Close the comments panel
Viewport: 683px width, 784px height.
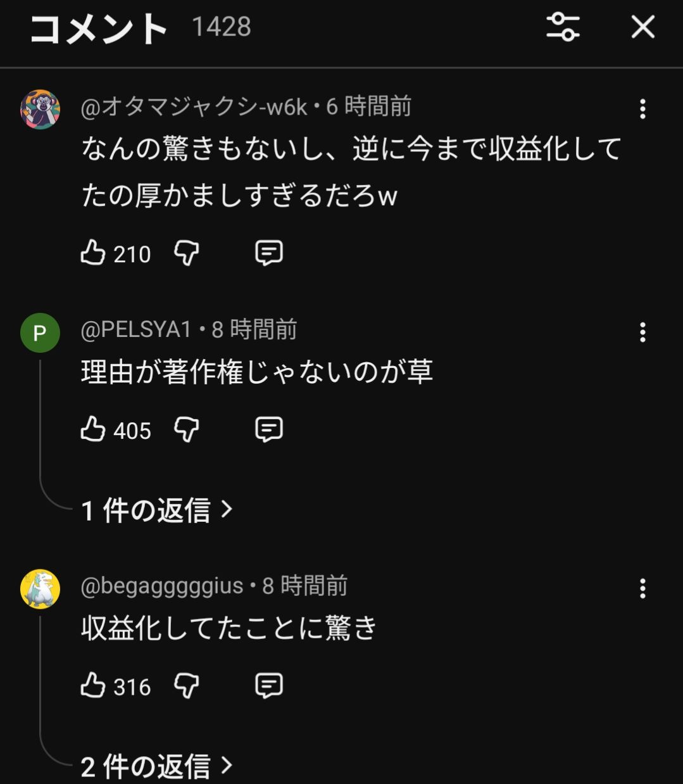[642, 27]
